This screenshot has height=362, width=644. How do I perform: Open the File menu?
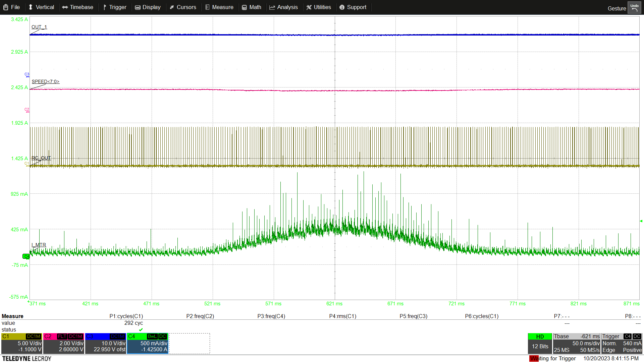click(x=12, y=7)
